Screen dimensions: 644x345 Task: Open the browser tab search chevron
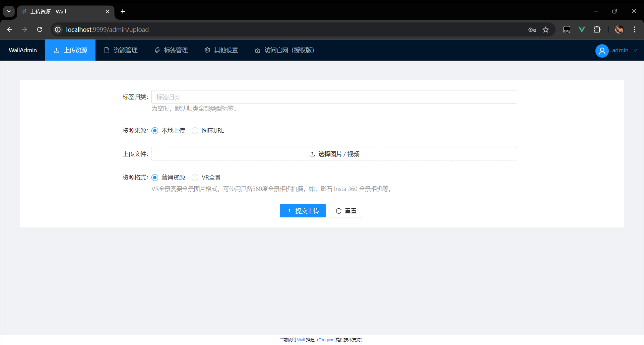[9, 11]
